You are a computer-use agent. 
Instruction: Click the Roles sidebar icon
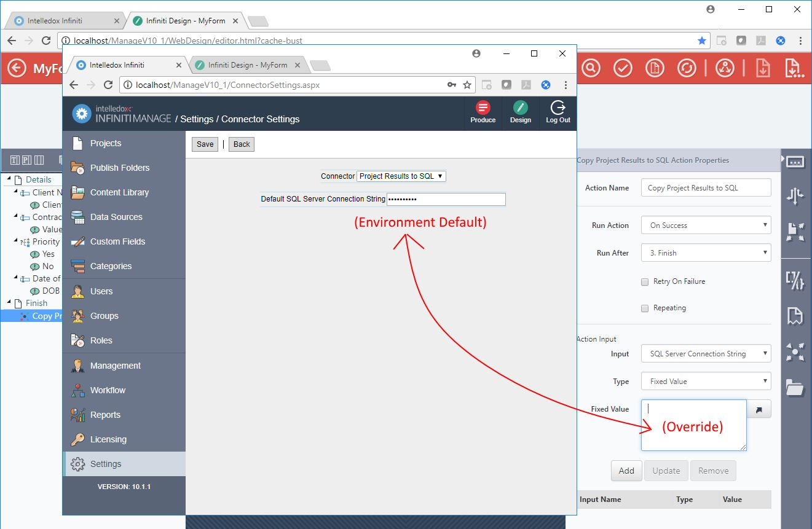coord(78,340)
